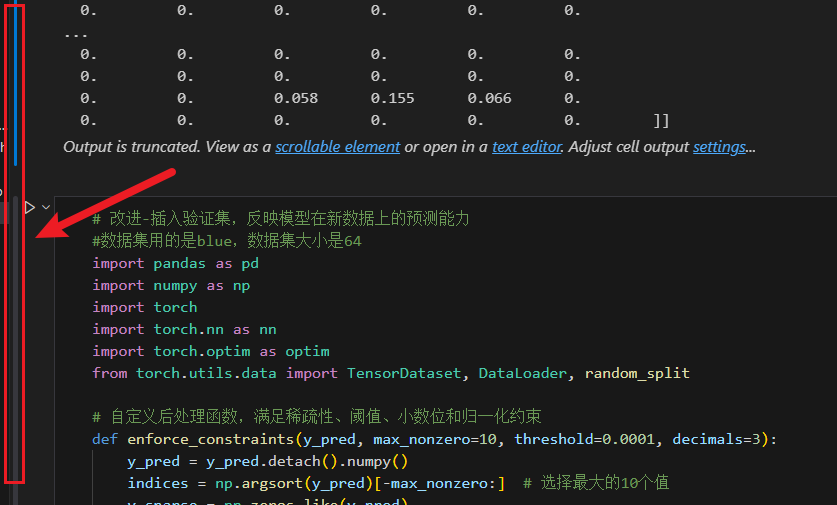
Task: Click the 'max_nonzero=10' parameter
Action: 435,439
